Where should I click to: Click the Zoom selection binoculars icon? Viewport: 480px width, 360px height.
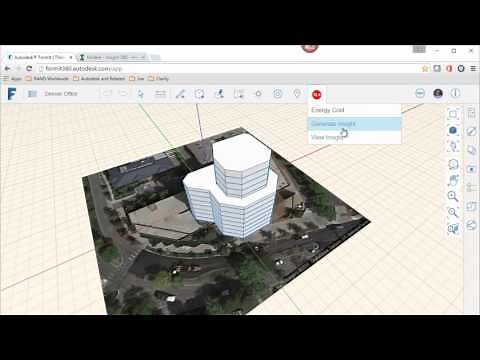click(x=453, y=228)
